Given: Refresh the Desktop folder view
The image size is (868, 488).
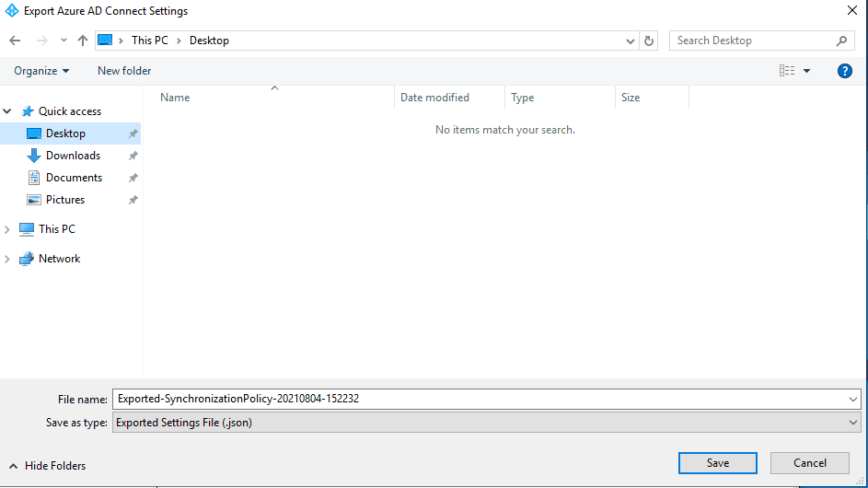Looking at the screenshot, I should tap(649, 41).
